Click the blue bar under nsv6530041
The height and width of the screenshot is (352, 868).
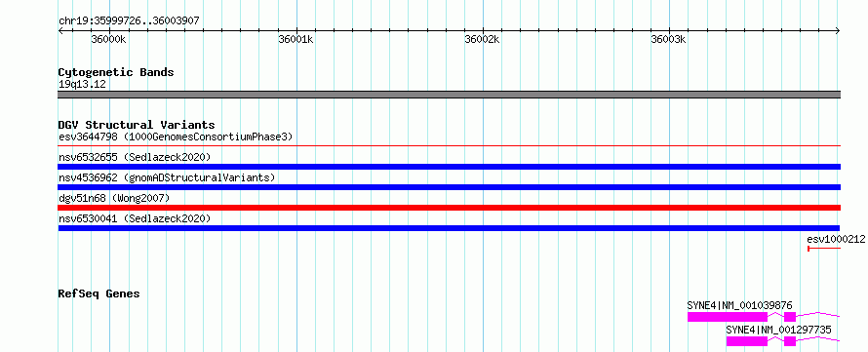(449, 228)
